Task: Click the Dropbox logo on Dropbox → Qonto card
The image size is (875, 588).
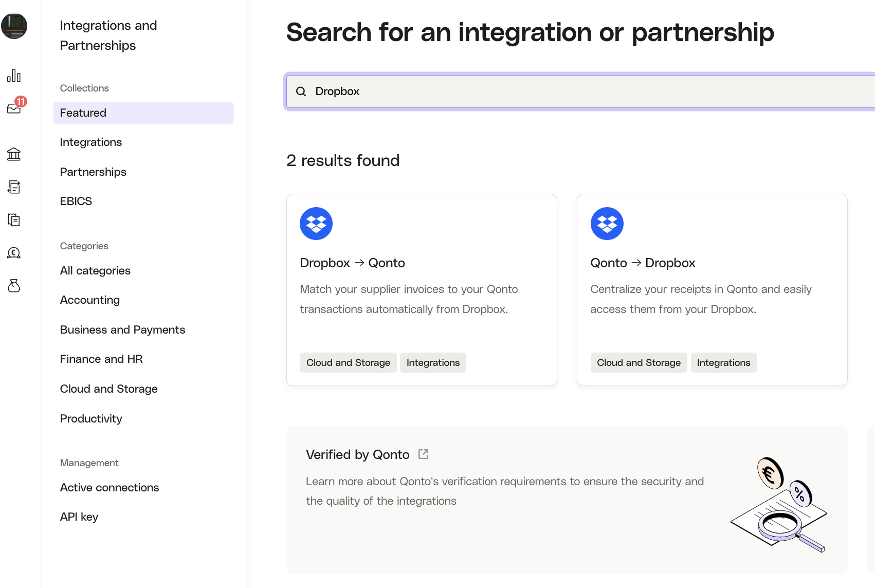Action: coord(316,224)
